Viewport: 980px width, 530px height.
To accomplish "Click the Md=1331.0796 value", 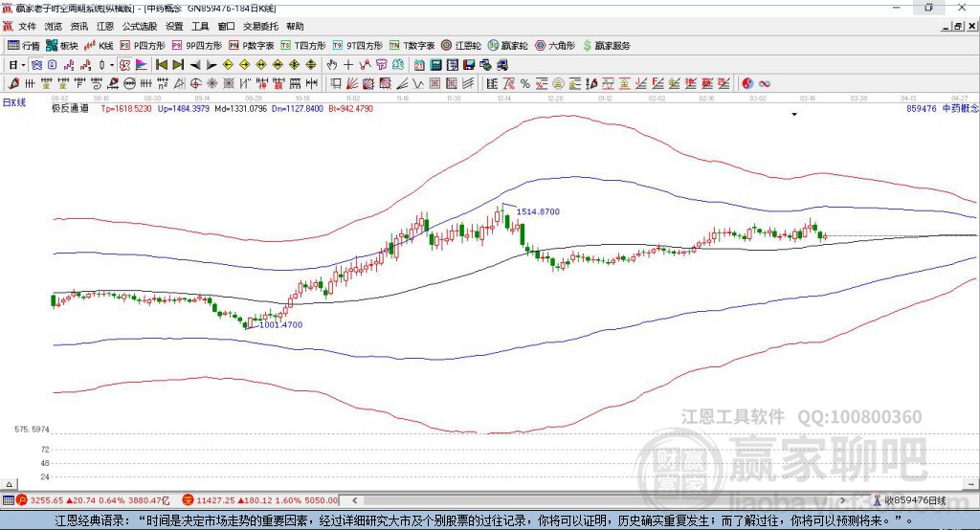I will click(x=240, y=109).
